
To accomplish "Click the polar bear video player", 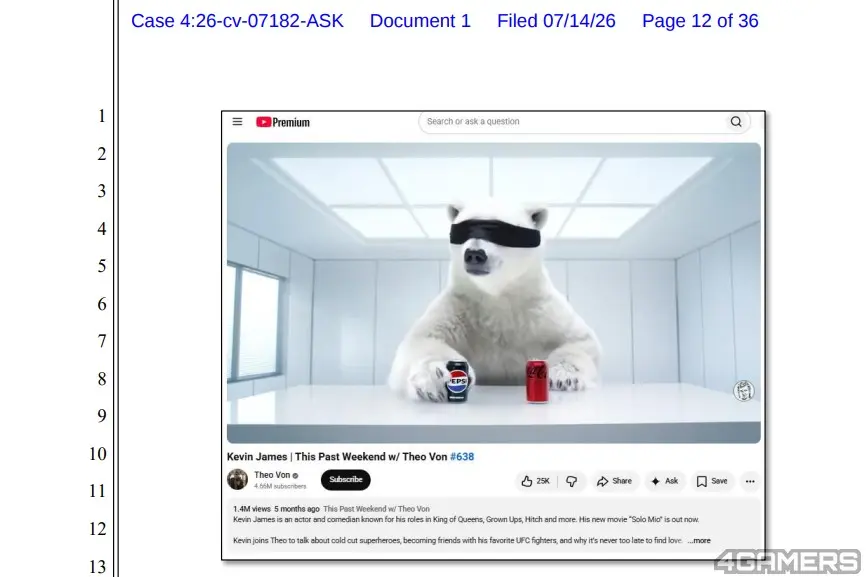I will tap(493, 293).
